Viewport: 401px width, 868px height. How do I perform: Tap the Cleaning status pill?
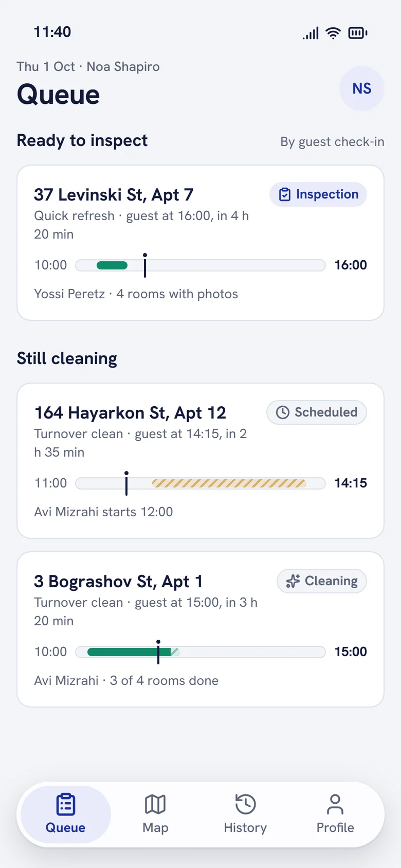pyautogui.click(x=322, y=581)
